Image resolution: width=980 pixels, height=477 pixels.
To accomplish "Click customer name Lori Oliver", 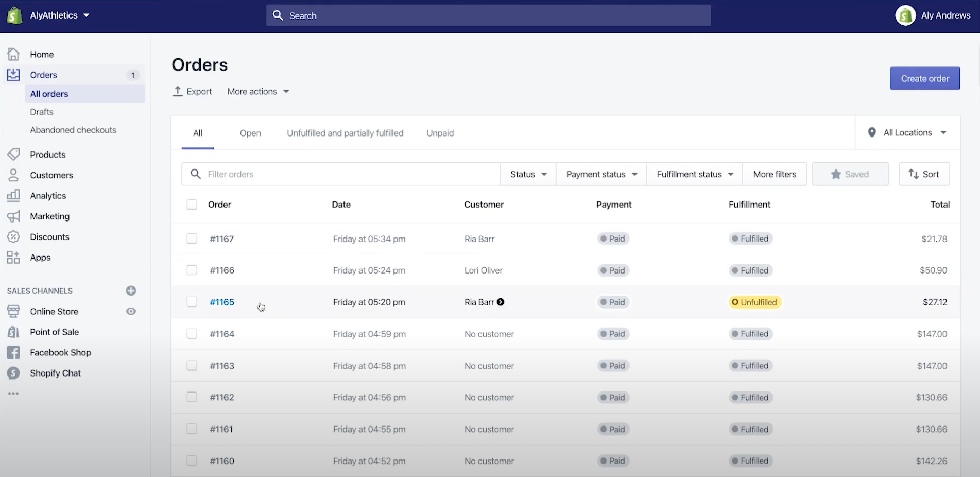I will [x=484, y=270].
